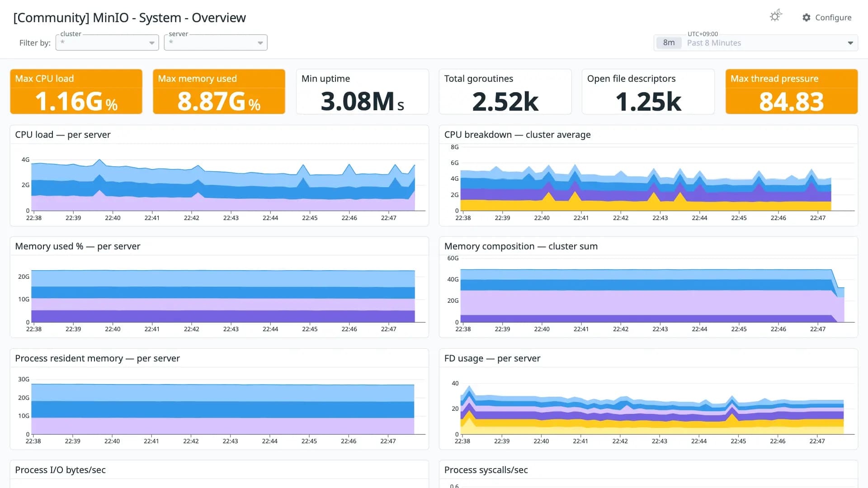Click the 3.08M s uptime value

click(x=362, y=102)
